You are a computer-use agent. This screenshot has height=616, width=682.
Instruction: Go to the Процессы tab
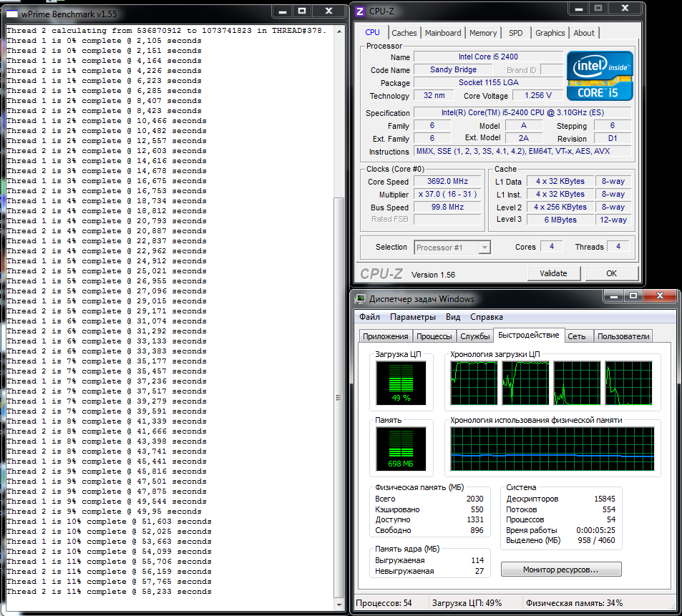[x=434, y=336]
